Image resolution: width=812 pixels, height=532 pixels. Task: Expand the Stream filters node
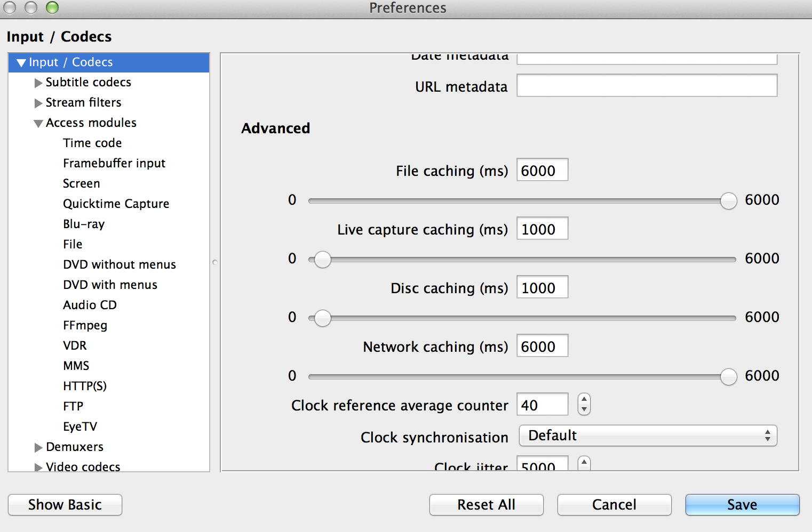point(38,103)
